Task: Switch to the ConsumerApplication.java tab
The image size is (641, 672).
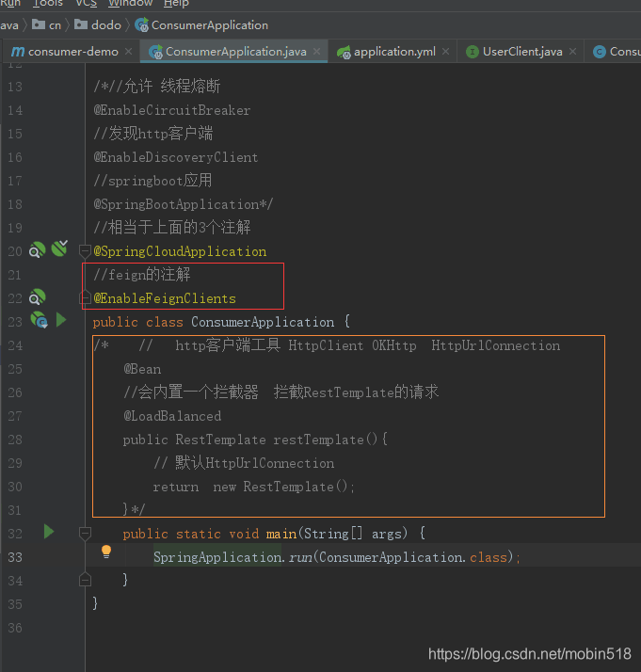Action: tap(236, 52)
